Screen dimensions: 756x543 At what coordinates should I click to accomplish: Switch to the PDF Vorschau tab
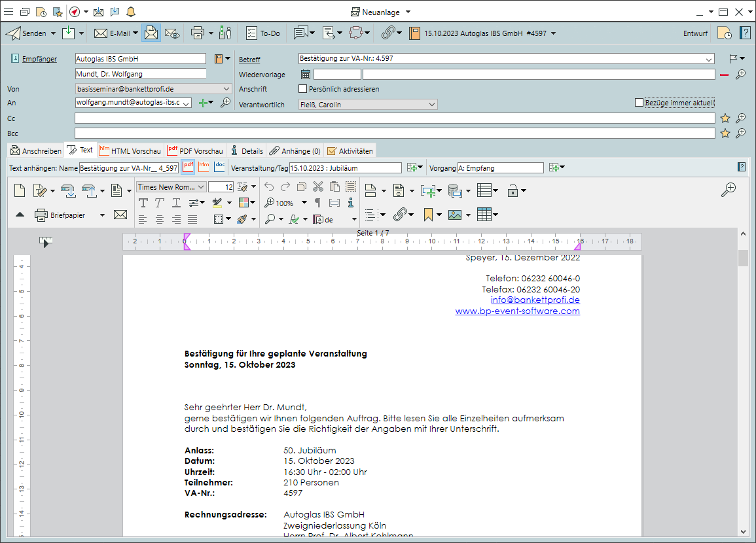tap(196, 151)
